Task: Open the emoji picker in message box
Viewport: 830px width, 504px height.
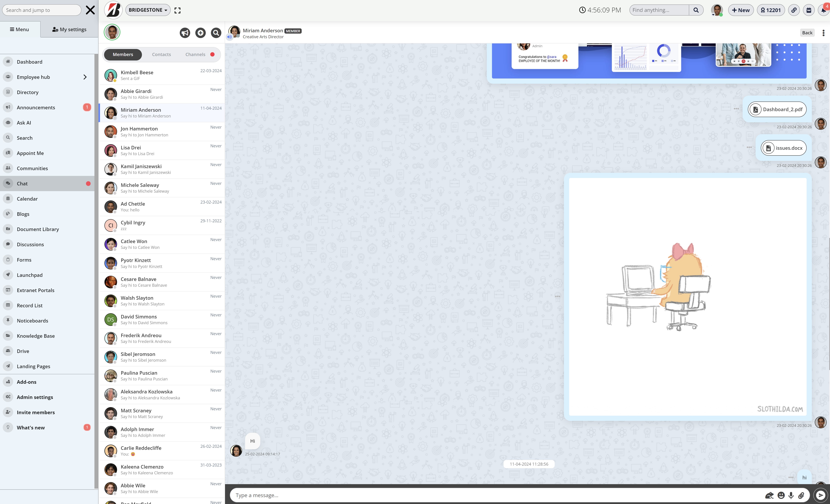Action: point(781,495)
